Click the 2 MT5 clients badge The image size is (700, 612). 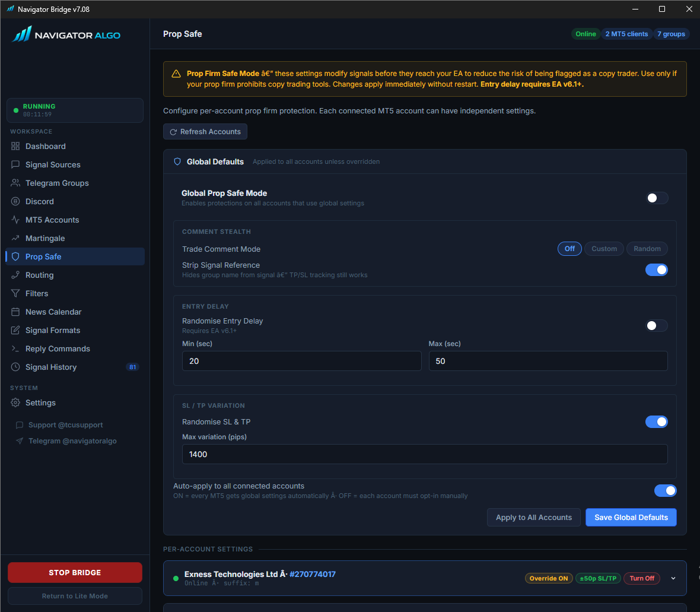pyautogui.click(x=626, y=34)
